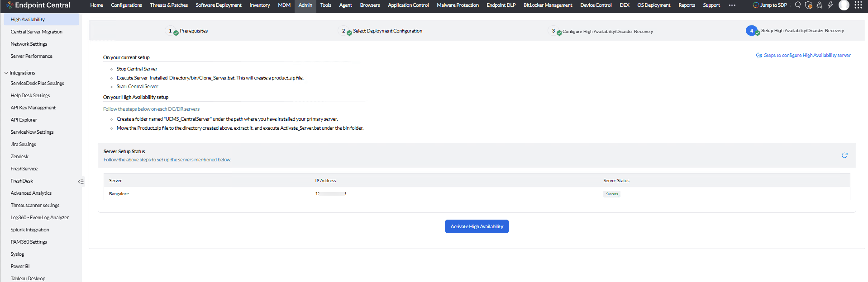The image size is (868, 282).
Task: Go to Configure High Availability/Disaster Recovery step
Action: click(x=608, y=31)
